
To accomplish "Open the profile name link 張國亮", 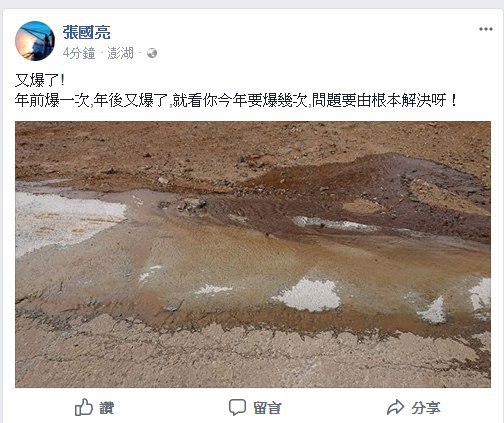I will pyautogui.click(x=86, y=32).
